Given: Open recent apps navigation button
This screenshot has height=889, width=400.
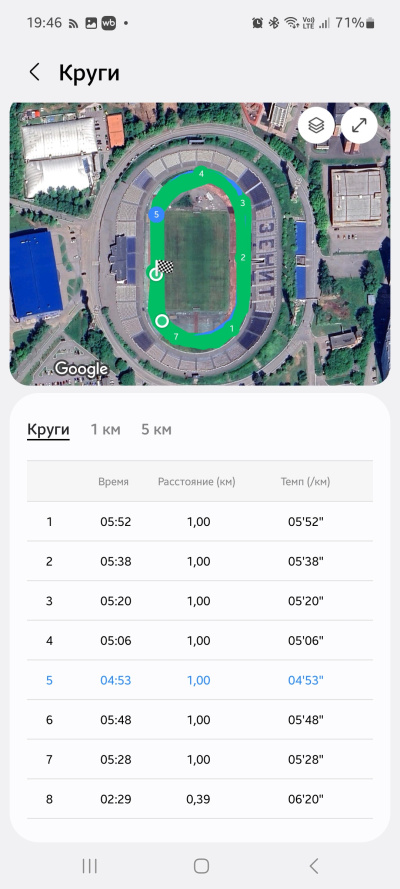Looking at the screenshot, I should point(90,866).
